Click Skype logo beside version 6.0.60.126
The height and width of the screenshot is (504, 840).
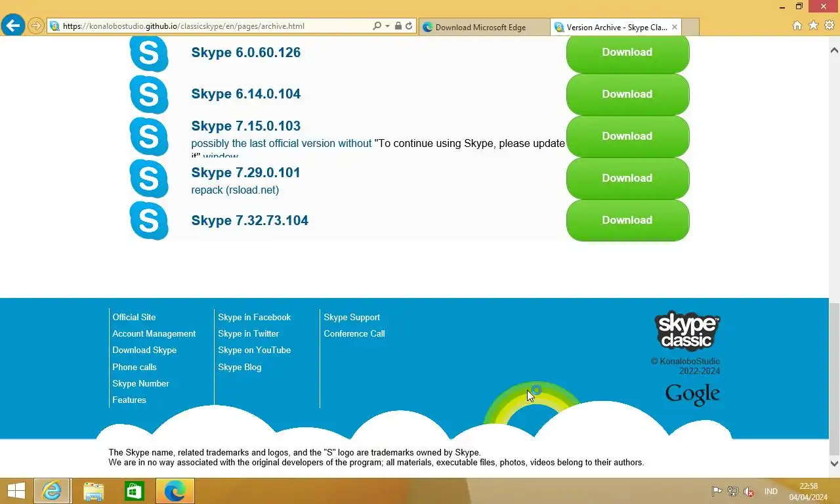click(149, 52)
